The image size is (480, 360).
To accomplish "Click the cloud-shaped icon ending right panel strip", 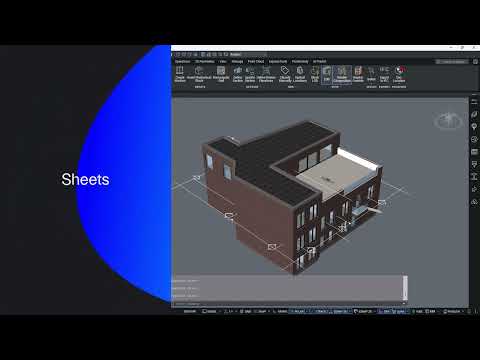I will (474, 202).
